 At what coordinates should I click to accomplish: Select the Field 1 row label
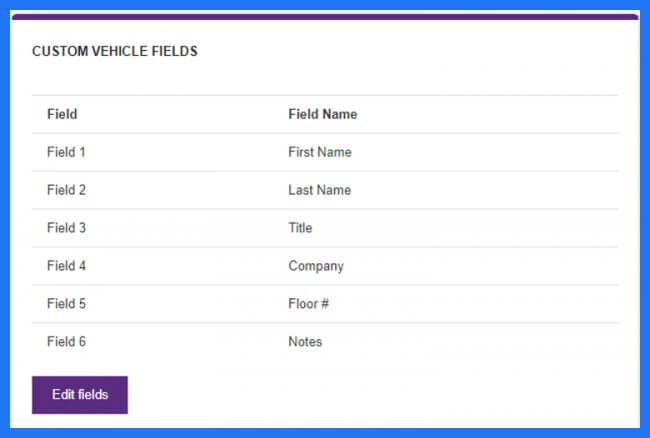(x=66, y=152)
